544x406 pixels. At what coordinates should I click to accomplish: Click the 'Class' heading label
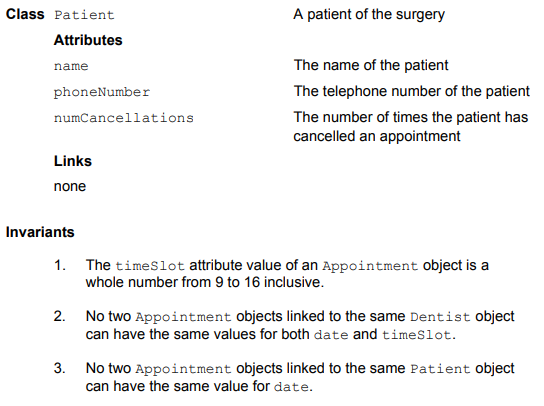pyautogui.click(x=25, y=14)
